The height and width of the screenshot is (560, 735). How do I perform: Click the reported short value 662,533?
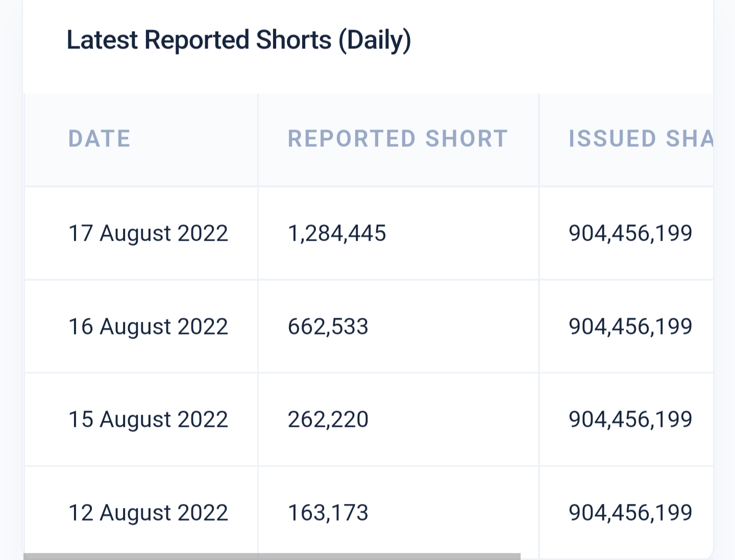tap(328, 327)
